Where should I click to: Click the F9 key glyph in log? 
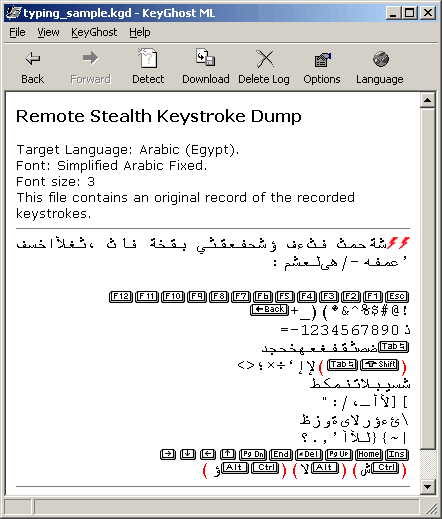click(x=197, y=296)
